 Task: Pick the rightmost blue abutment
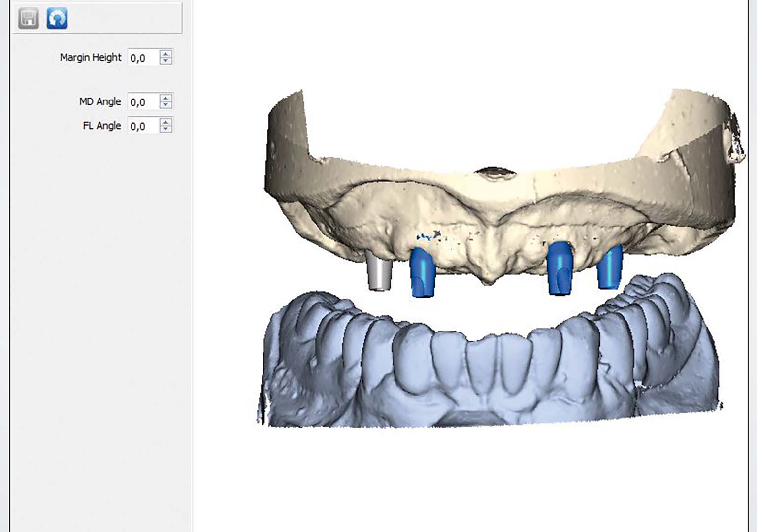pos(610,267)
